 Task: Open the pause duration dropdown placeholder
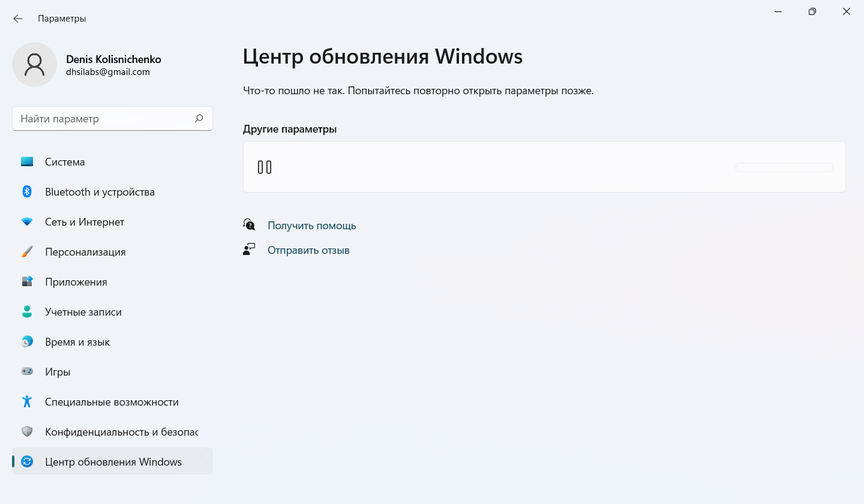[784, 167]
